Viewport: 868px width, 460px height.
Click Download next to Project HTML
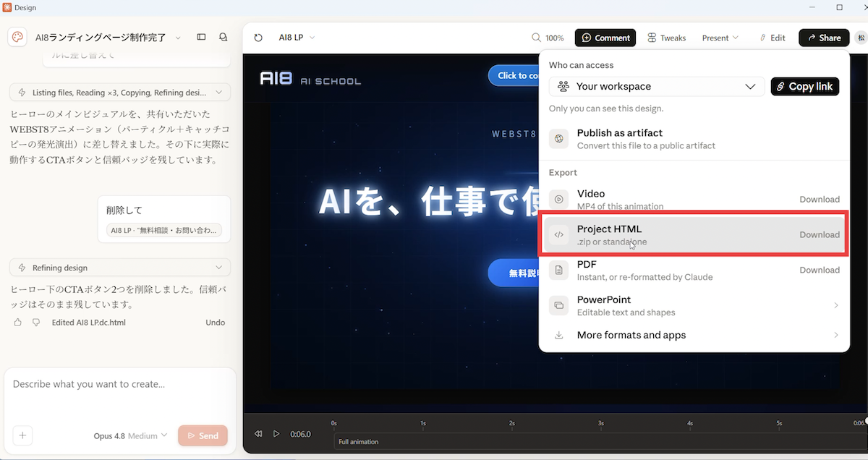(820, 234)
